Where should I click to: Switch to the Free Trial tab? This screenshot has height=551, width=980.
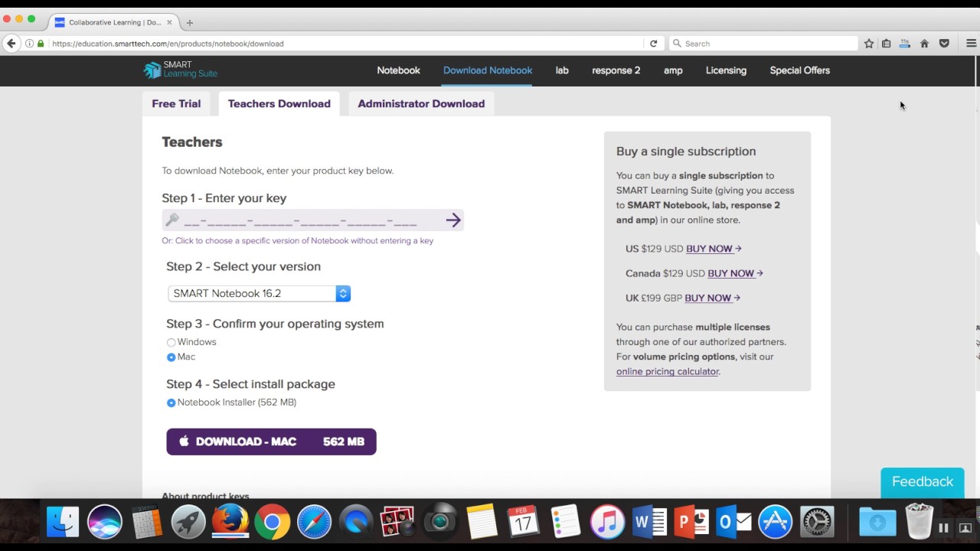pos(176,103)
